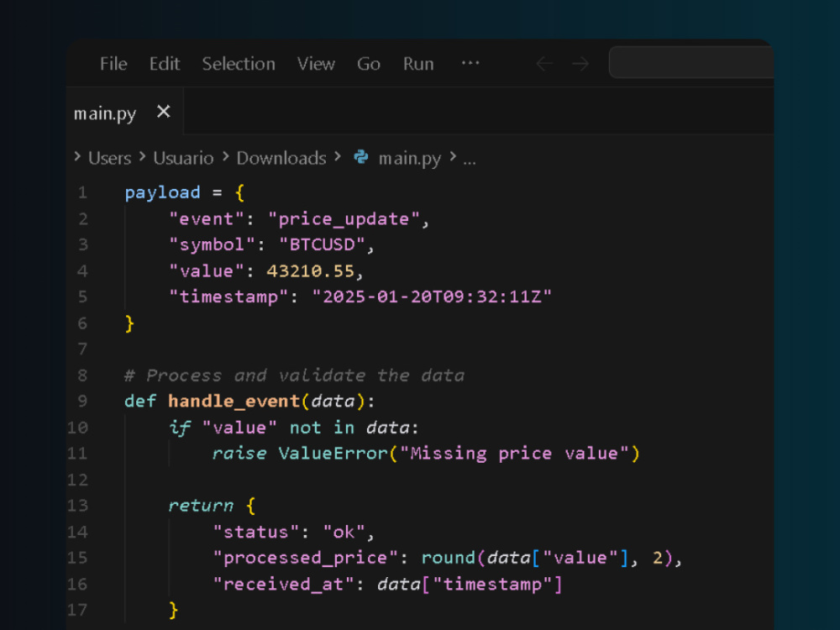This screenshot has height=630, width=840.
Task: Expand the chevron before Usuario
Action: (143, 156)
